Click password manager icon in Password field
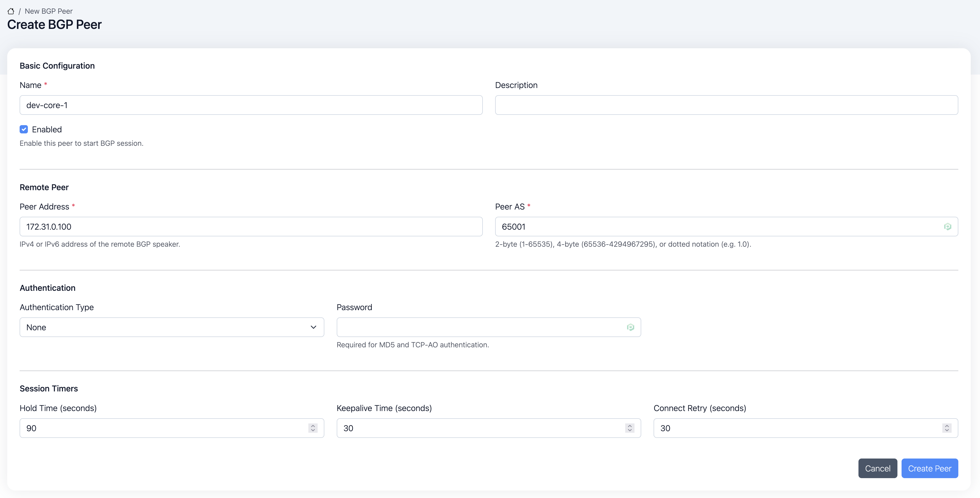 [630, 327]
